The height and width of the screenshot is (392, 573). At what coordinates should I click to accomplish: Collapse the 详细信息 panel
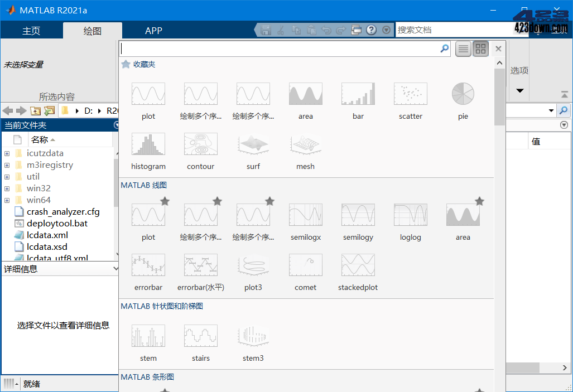click(x=115, y=268)
